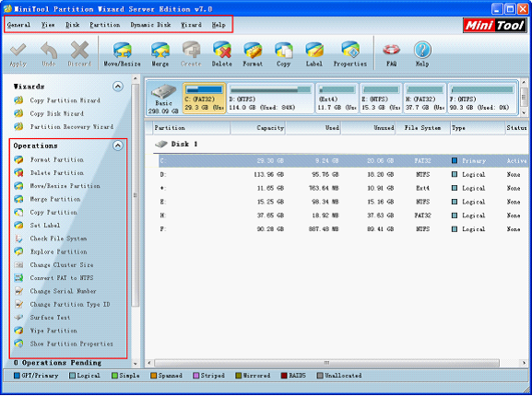Screen dimensions: 532x396
Task: Click the Format toolbar icon
Action: click(x=253, y=51)
